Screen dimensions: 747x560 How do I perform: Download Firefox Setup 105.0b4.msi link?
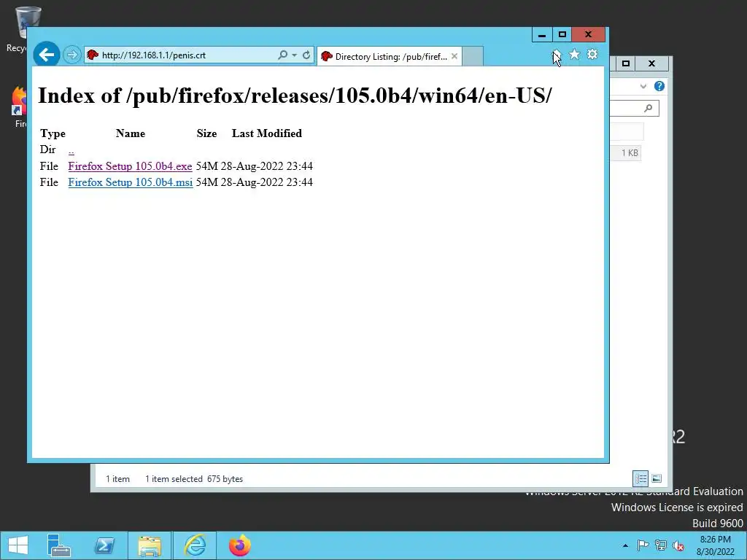coord(131,182)
